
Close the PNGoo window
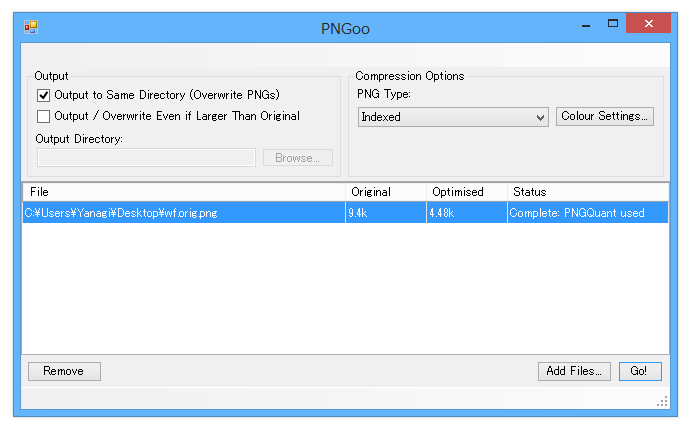pos(648,23)
